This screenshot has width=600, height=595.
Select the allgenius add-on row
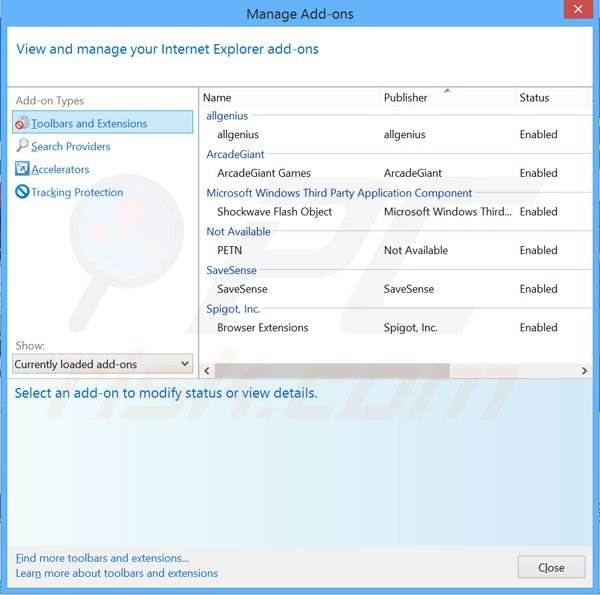[396, 135]
